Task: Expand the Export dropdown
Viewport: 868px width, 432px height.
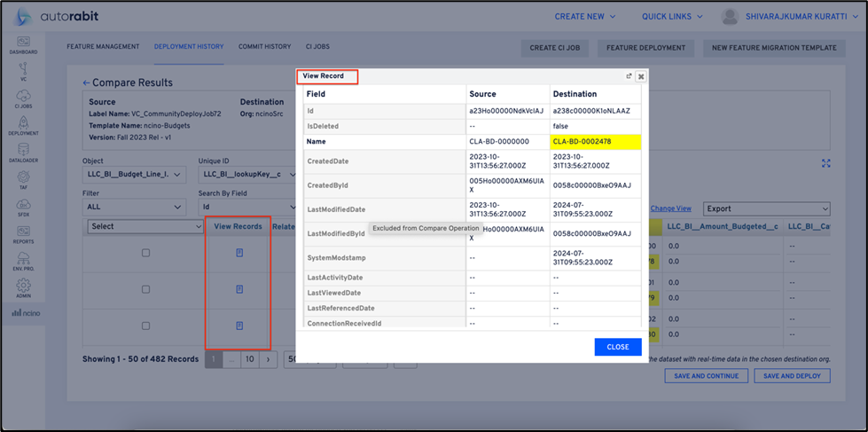Action: tap(766, 208)
